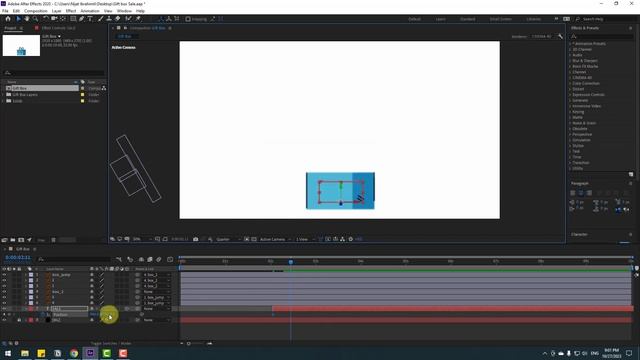Click the Create new folder icon in Project panel
Image resolution: width=640 pixels, height=360 pixels.
tap(13, 240)
